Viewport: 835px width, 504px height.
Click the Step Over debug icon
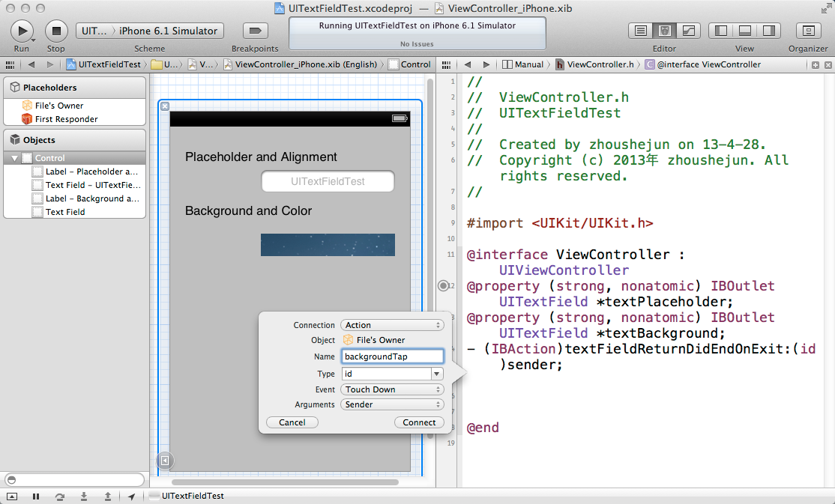(x=60, y=496)
